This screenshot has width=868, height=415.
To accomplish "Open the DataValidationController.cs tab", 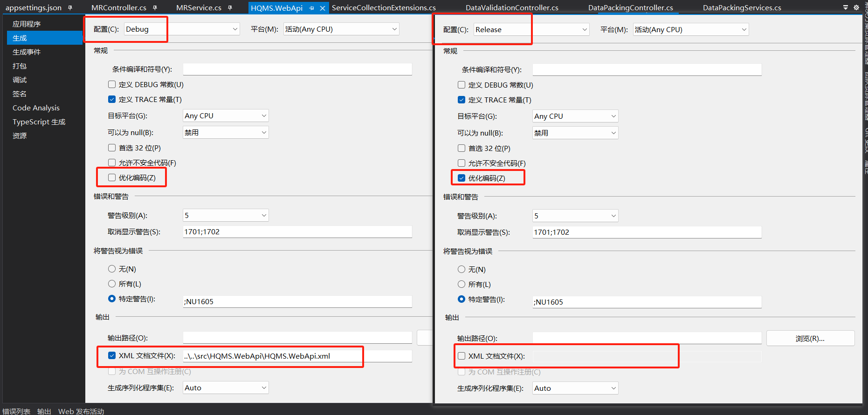I will tap(512, 7).
